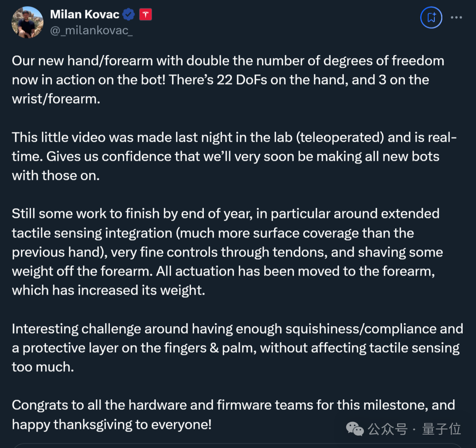Click the paragraph starting "Still some work"
The width and height of the screenshot is (476, 448).
point(227,252)
